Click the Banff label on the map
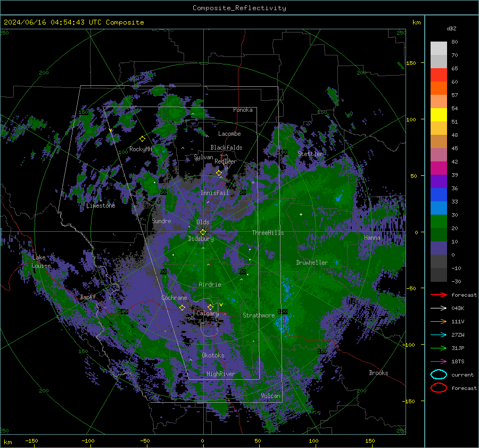 coord(88,297)
